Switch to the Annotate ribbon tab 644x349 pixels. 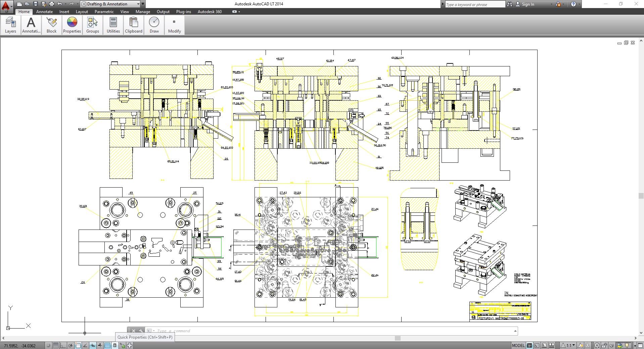[x=44, y=12]
